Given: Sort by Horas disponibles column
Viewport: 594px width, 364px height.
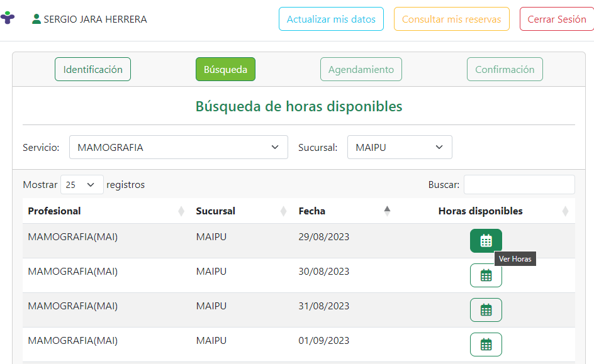Looking at the screenshot, I should coord(565,211).
